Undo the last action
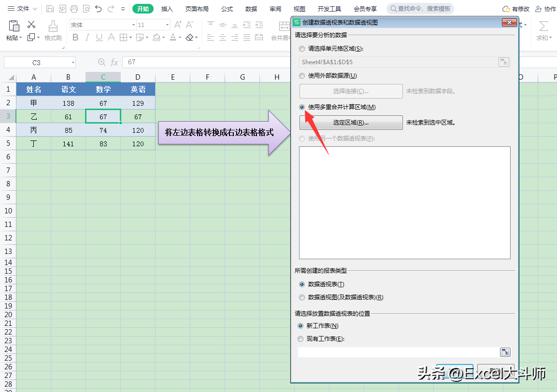The height and width of the screenshot is (392, 557). (x=99, y=9)
